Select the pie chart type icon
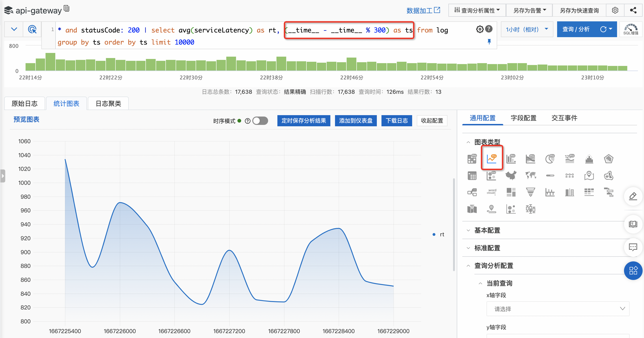The width and height of the screenshot is (644, 338). coord(550,159)
